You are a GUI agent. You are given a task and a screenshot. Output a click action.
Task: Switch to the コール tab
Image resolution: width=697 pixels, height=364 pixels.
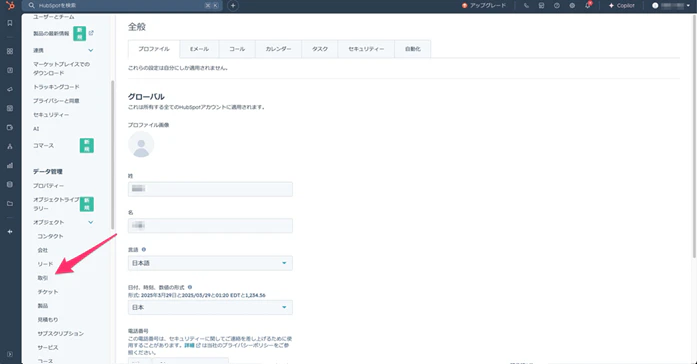click(x=237, y=49)
